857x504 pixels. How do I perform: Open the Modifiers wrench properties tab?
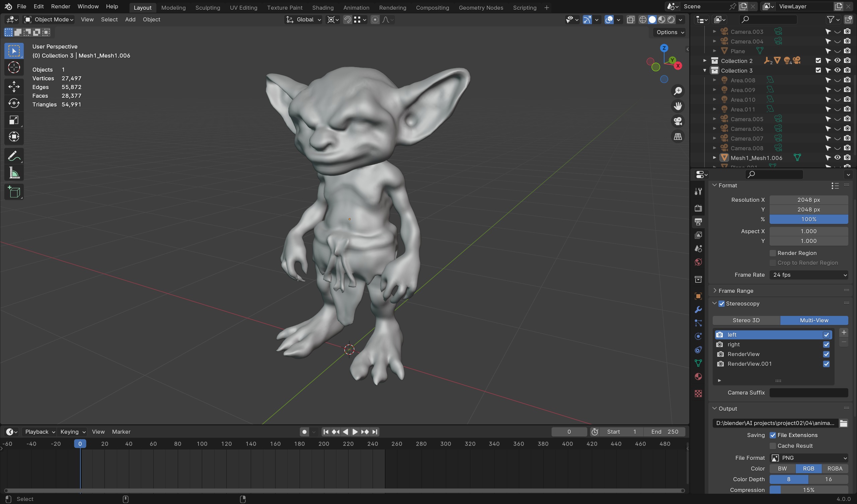(698, 310)
